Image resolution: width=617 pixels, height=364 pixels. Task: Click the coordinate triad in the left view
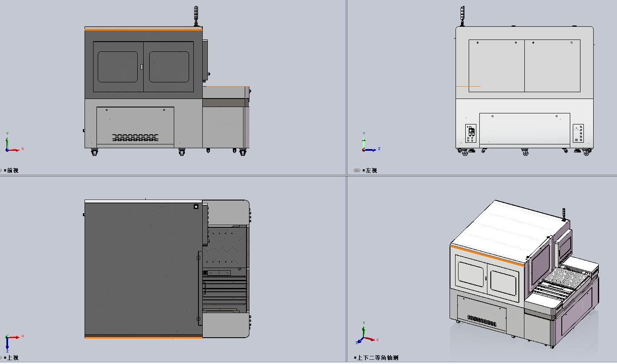pyautogui.click(x=371, y=142)
